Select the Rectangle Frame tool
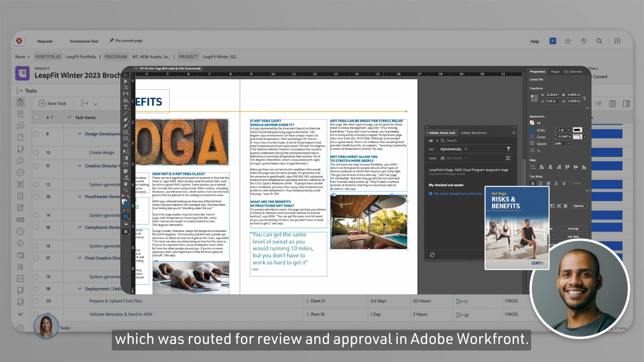 126,132
